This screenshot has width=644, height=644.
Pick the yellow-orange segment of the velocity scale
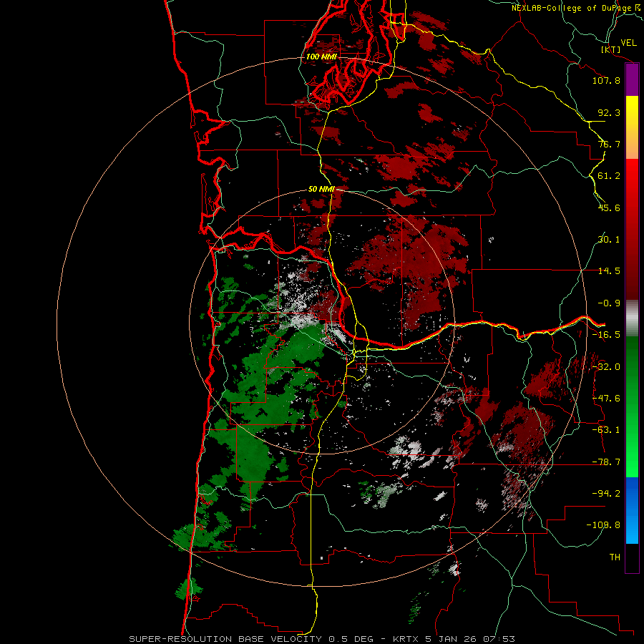(x=632, y=127)
